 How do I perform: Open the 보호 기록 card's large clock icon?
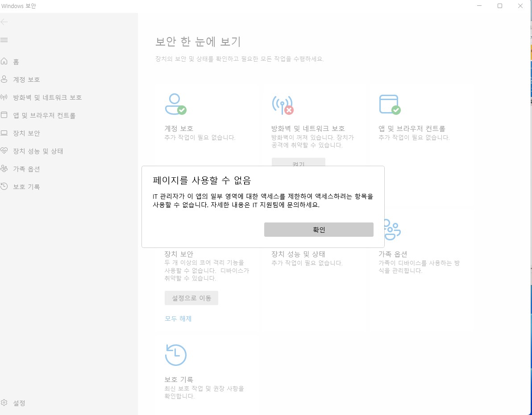pyautogui.click(x=176, y=355)
